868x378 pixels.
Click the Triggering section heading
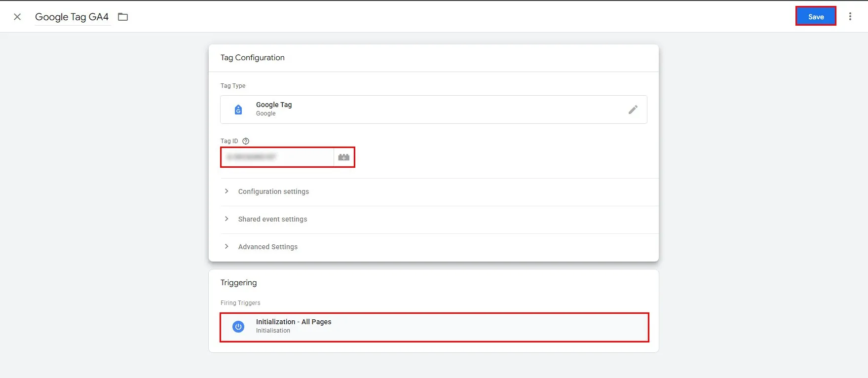(x=238, y=283)
